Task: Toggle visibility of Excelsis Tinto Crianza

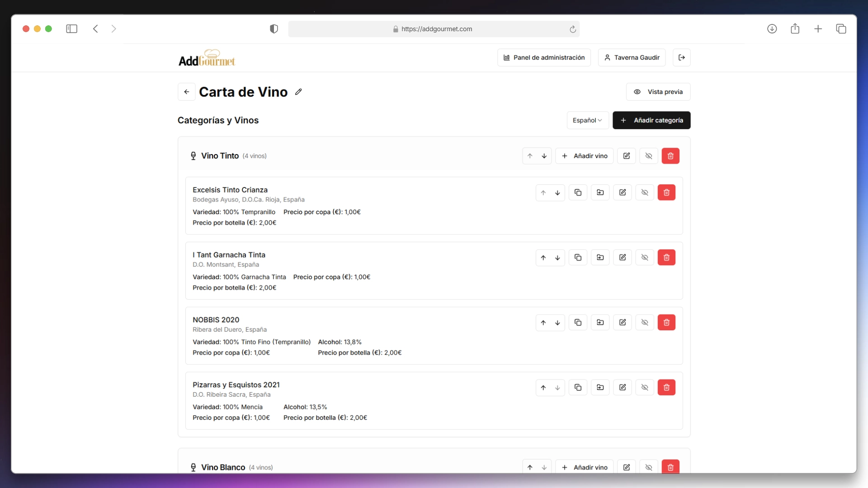Action: click(x=645, y=192)
